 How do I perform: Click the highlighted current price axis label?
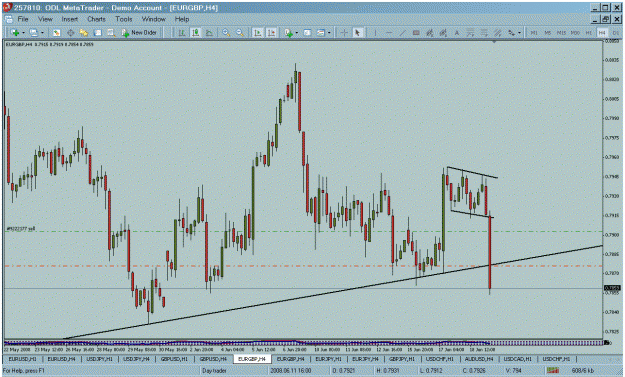click(612, 288)
